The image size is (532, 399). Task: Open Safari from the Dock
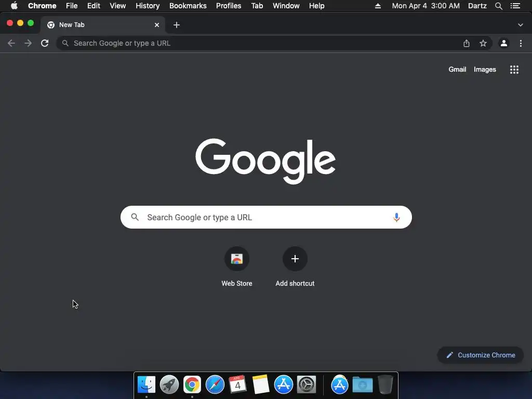pos(215,384)
